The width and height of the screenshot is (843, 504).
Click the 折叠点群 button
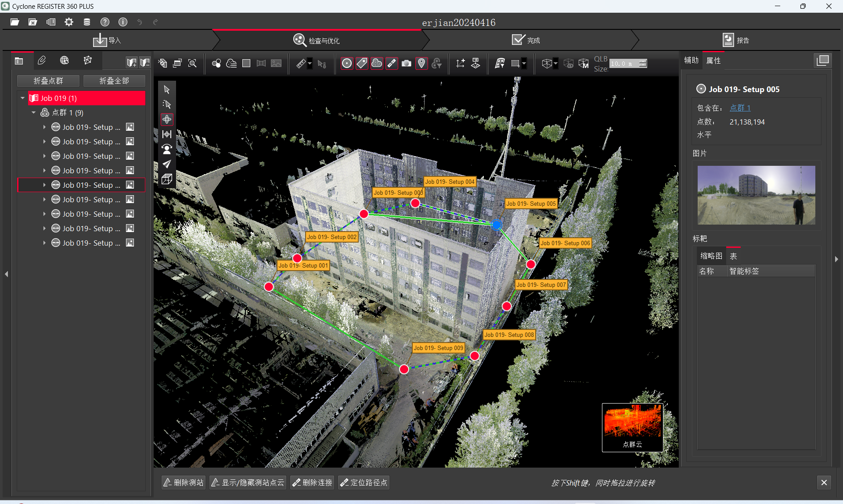tap(48, 81)
